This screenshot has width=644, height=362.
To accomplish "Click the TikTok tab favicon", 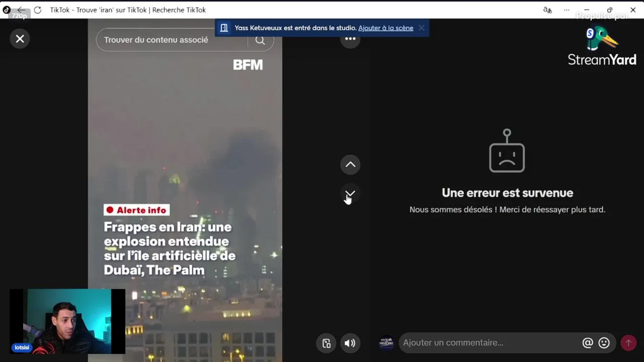I will (7, 10).
